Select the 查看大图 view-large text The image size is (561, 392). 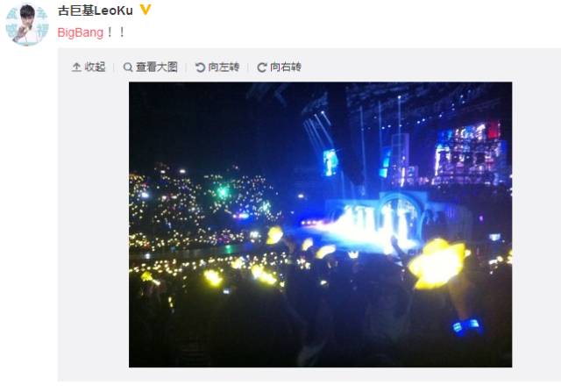[x=157, y=67]
